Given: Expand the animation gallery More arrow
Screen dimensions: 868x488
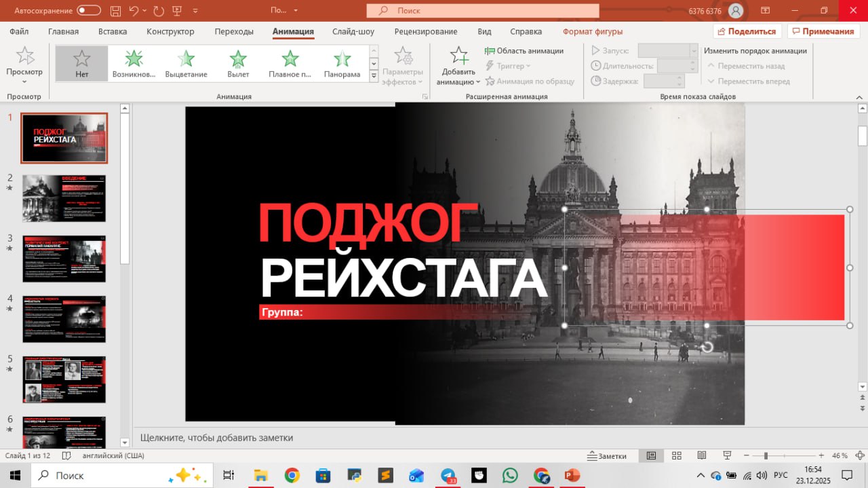Looking at the screenshot, I should click(x=374, y=76).
